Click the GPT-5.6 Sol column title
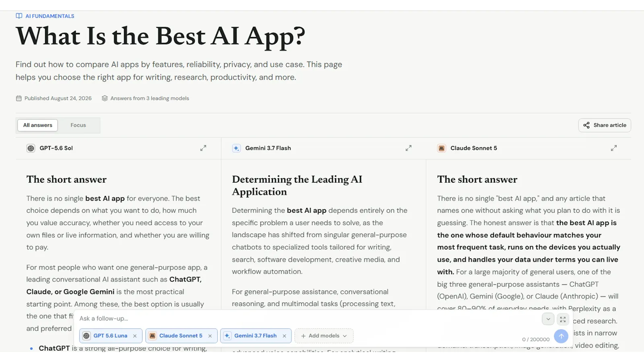The width and height of the screenshot is (644, 362). tap(56, 148)
